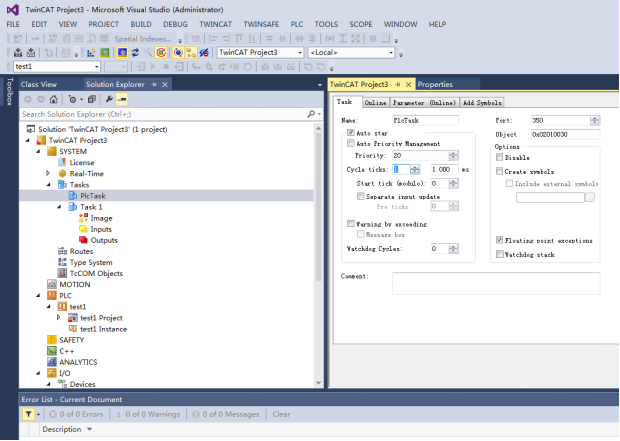Click the Port field spinner control
Viewport: 620px width, 441px height.
tap(595, 121)
